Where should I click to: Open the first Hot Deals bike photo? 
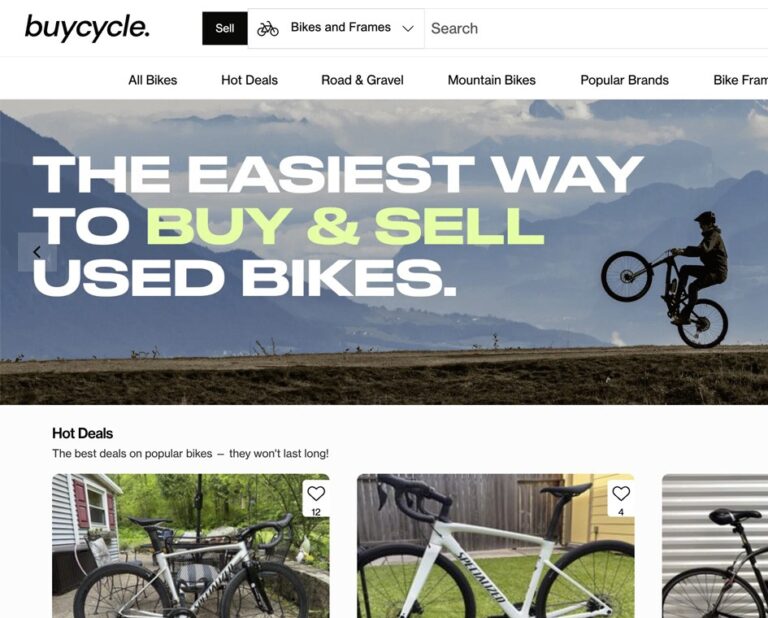click(191, 546)
